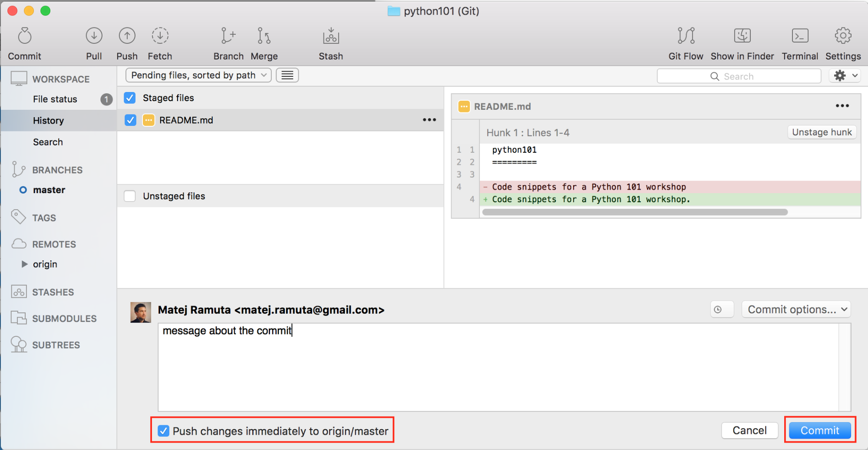The width and height of the screenshot is (868, 450).
Task: Click the Branches section icon
Action: pos(18,169)
